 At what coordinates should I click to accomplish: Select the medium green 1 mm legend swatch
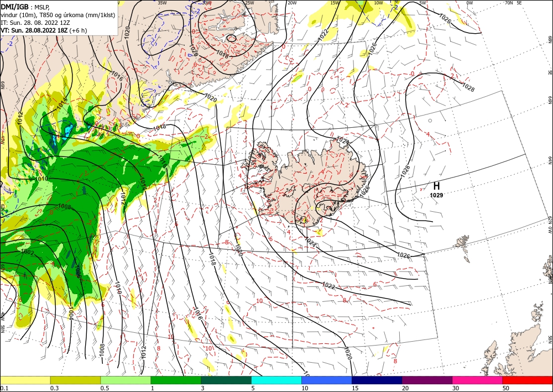(x=176, y=380)
